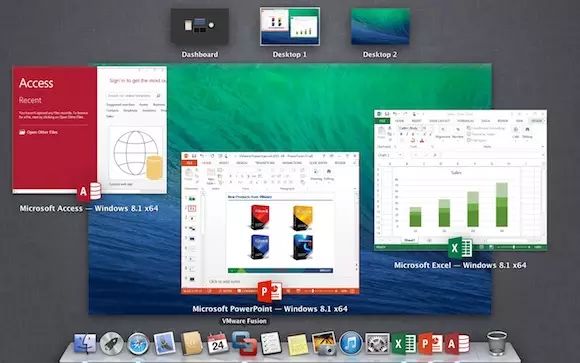Select Desktop 1 space thumbnail

tap(290, 26)
